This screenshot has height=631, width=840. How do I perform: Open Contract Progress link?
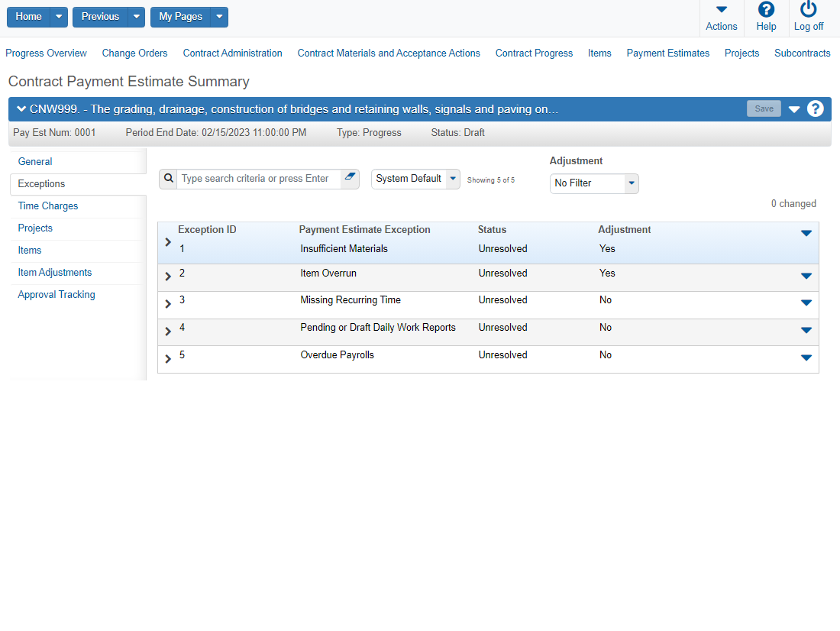[x=534, y=53]
